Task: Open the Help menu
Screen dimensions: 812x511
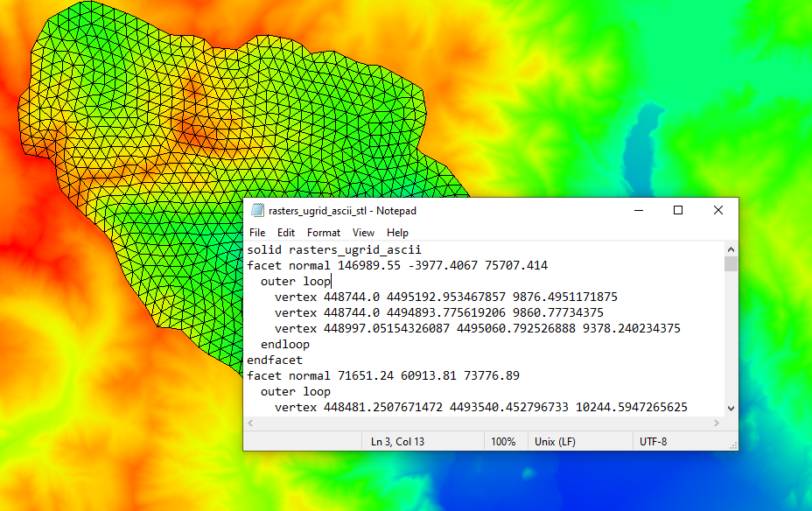Action: [398, 232]
